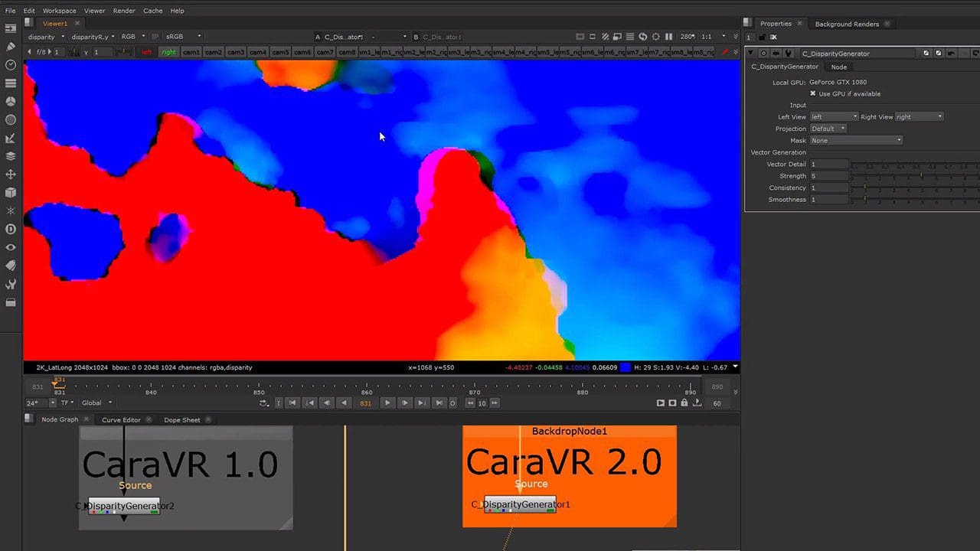Open the Left View dropdown

pyautogui.click(x=834, y=117)
